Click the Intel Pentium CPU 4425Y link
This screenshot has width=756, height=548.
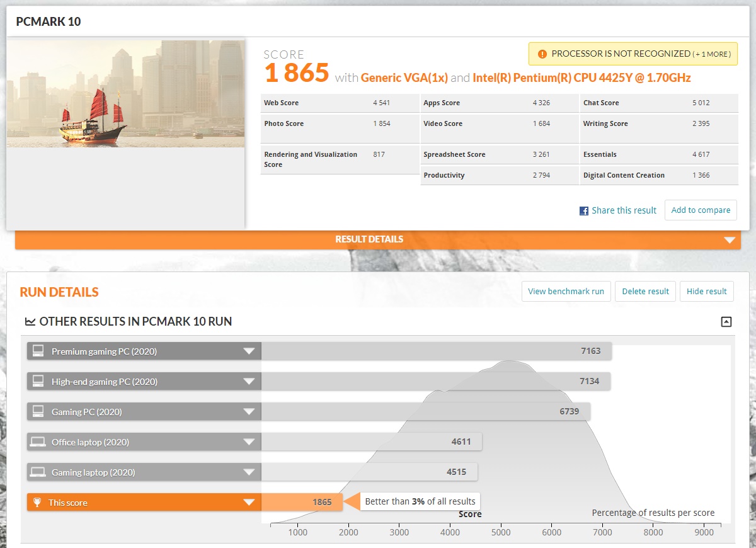pos(581,78)
